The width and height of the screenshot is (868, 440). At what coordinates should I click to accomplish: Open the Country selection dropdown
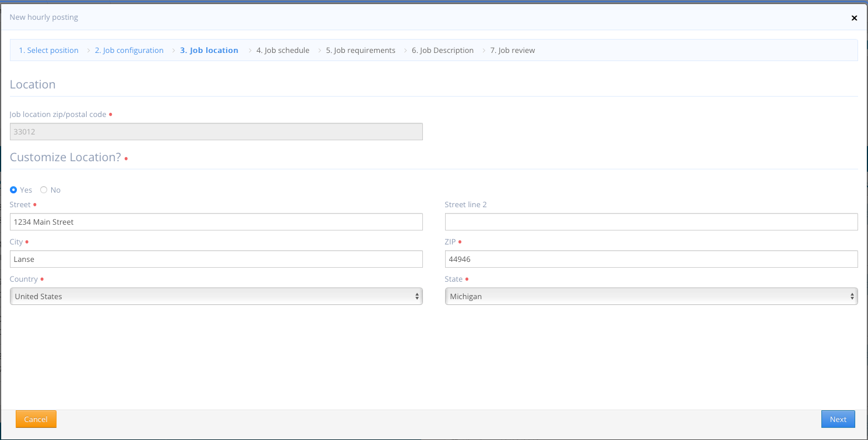(216, 296)
